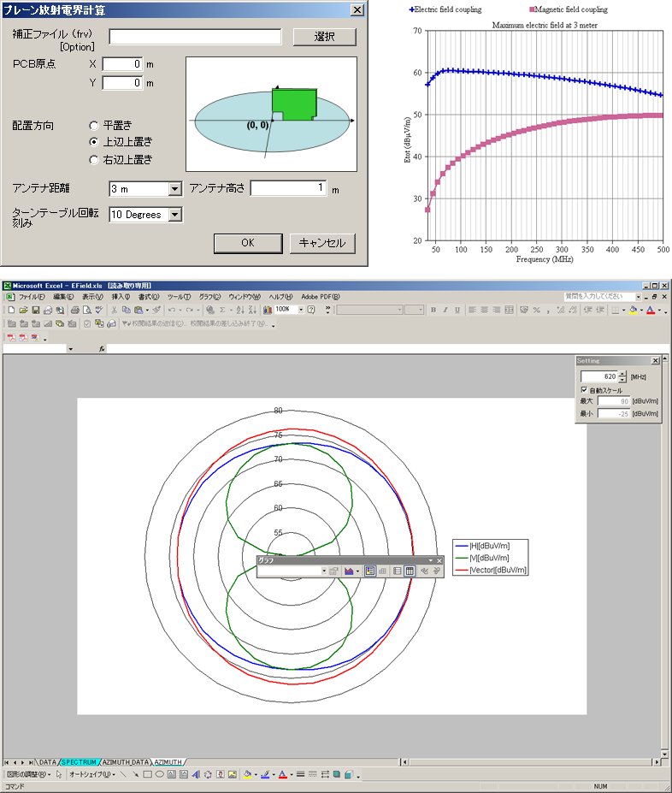Select the Rectangle drawing tool

(x=147, y=775)
